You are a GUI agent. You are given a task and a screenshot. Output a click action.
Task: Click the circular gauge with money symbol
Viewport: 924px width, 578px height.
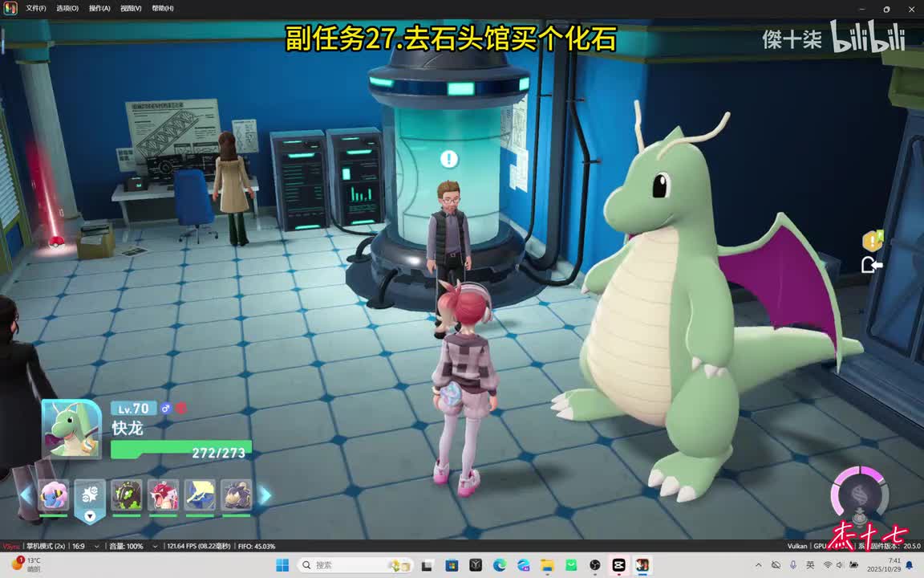(x=860, y=495)
